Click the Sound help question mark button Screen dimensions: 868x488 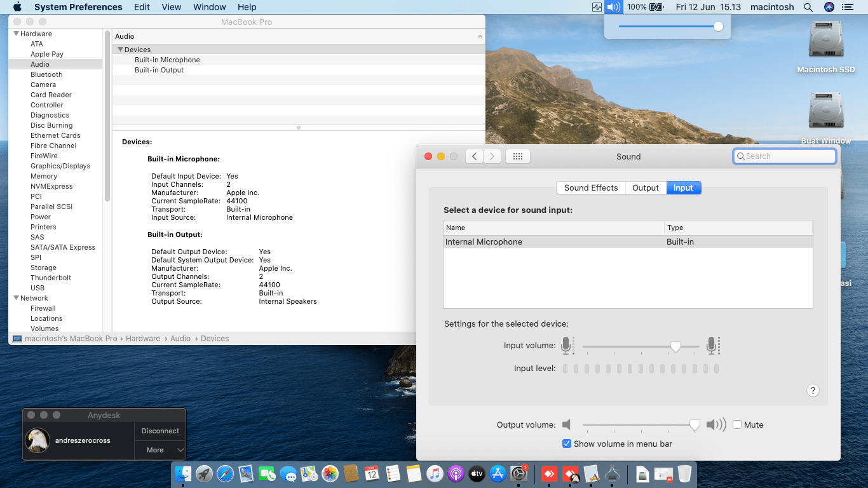click(x=813, y=391)
